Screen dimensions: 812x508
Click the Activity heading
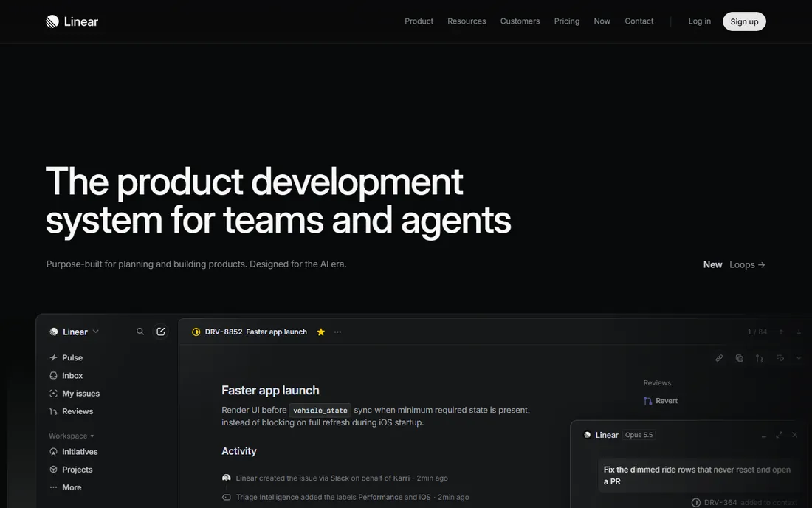(238, 451)
